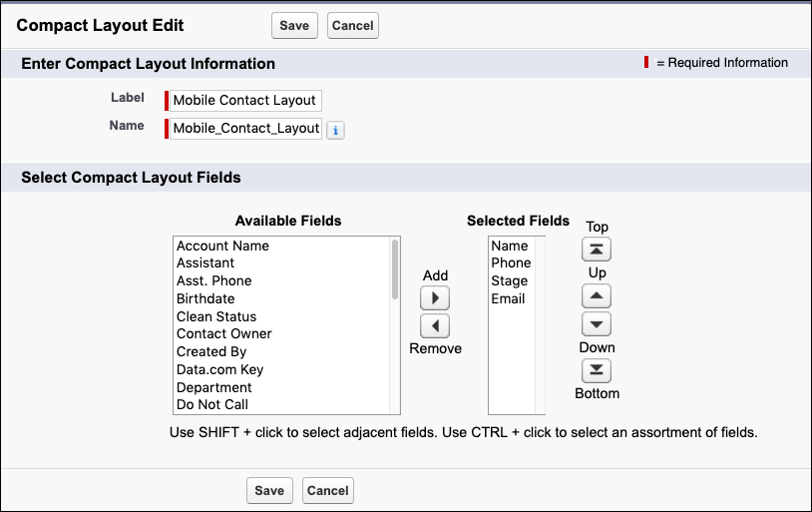Select Clean Status in Available Fields
The width and height of the screenshot is (812, 512).
pos(282,316)
